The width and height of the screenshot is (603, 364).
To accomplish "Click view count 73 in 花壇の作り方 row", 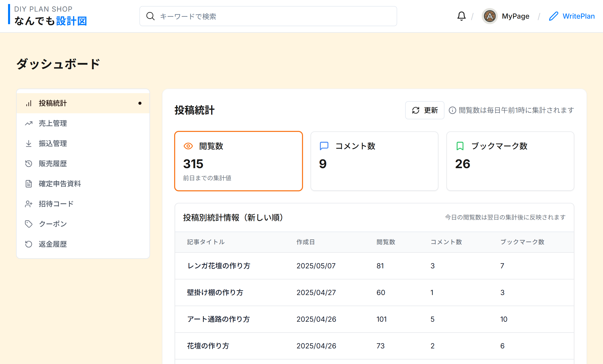I will pyautogui.click(x=381, y=346).
